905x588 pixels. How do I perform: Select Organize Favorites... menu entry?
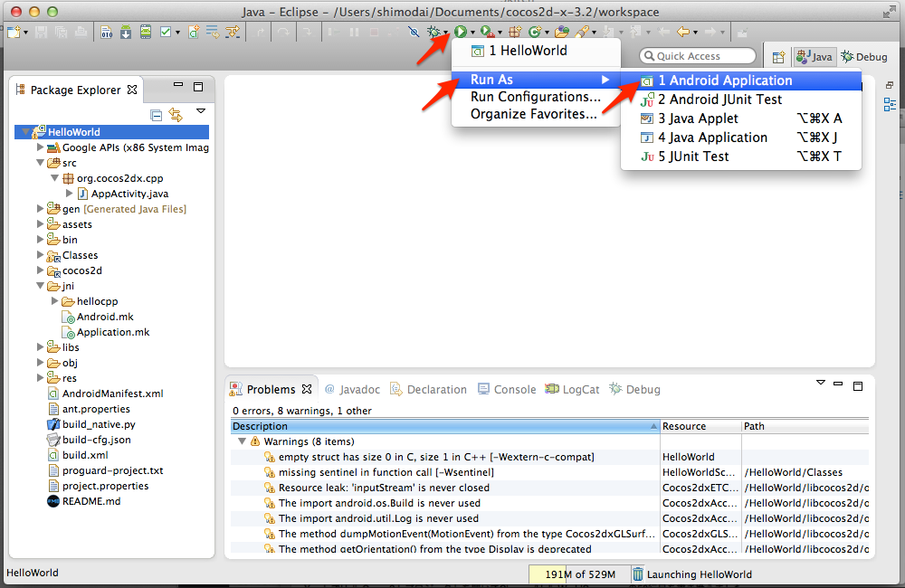(536, 114)
